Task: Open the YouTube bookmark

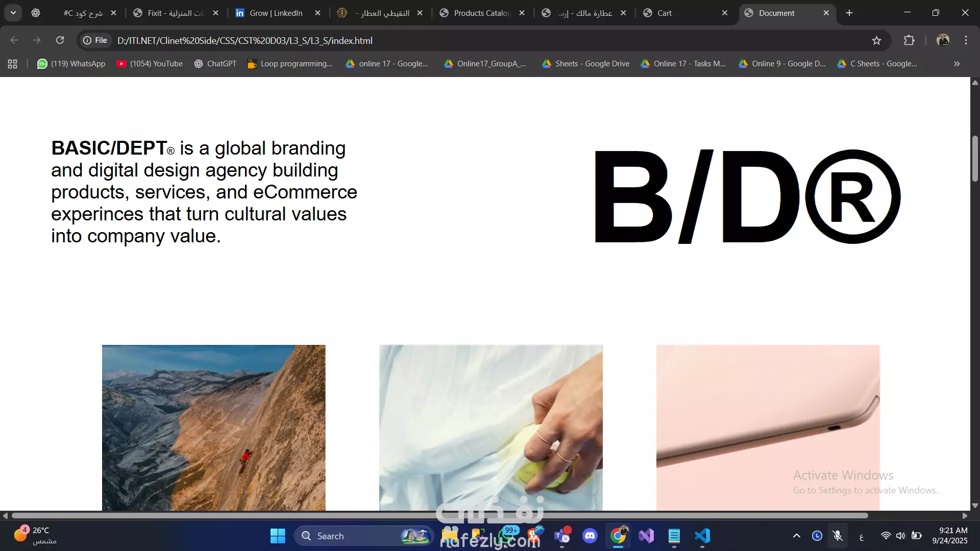Action: coord(150,64)
